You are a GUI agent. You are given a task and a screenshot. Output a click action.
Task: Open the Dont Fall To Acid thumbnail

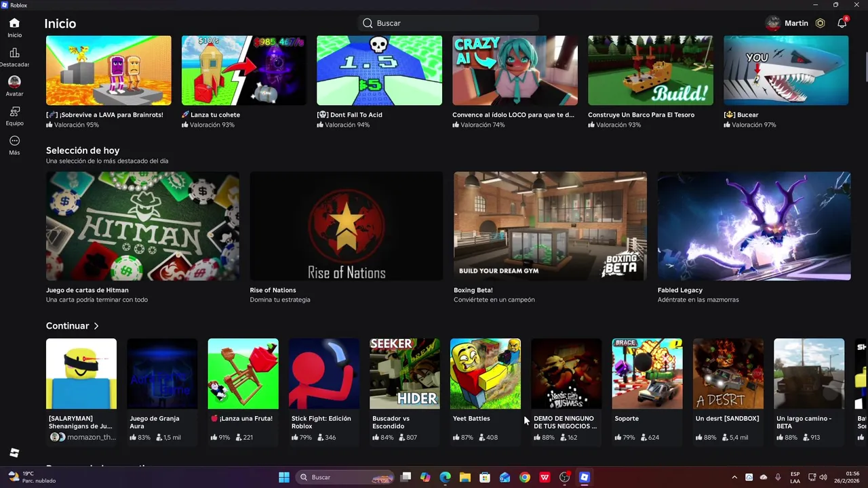point(379,70)
